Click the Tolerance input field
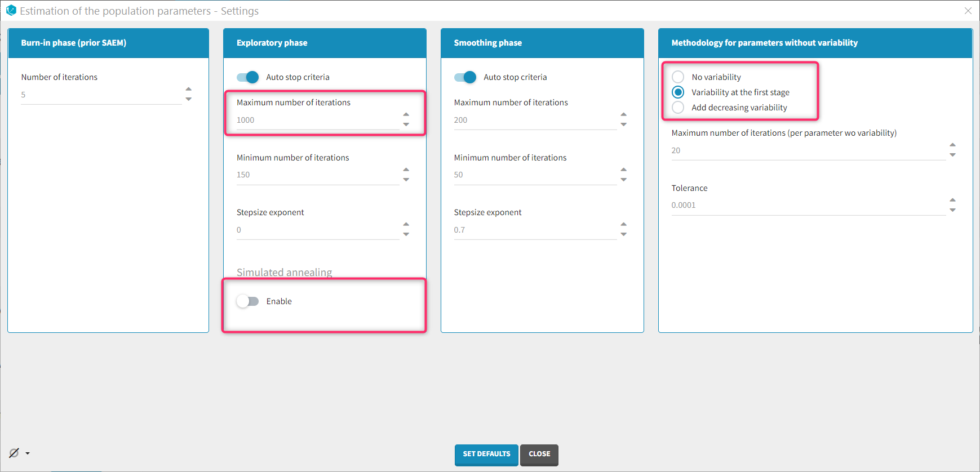 [807, 206]
